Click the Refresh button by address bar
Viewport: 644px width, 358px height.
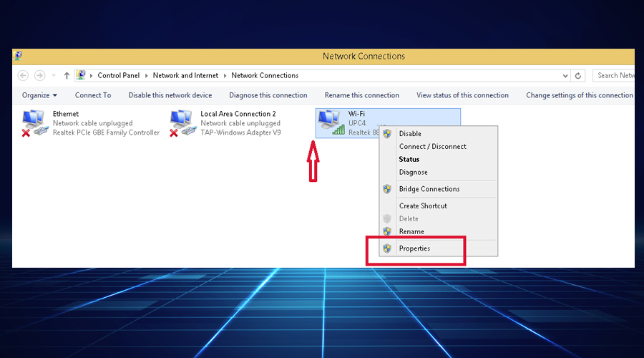click(579, 75)
